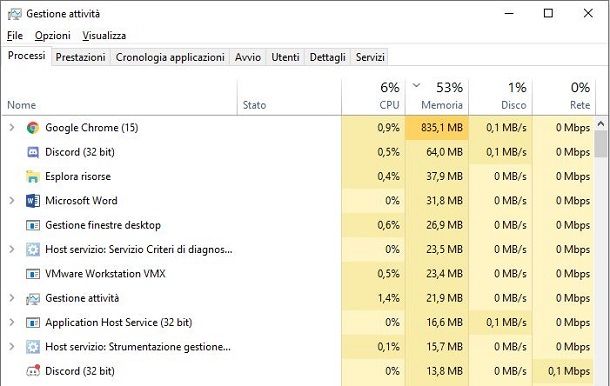Minimize the Gestione attività window

509,14
